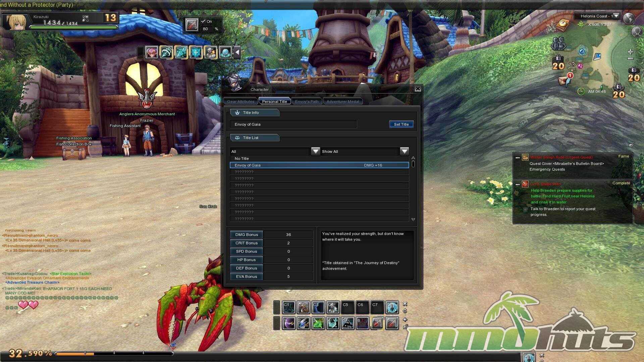Zoom in the minimap with plus
Screen dimensions: 644x362
pos(630,52)
